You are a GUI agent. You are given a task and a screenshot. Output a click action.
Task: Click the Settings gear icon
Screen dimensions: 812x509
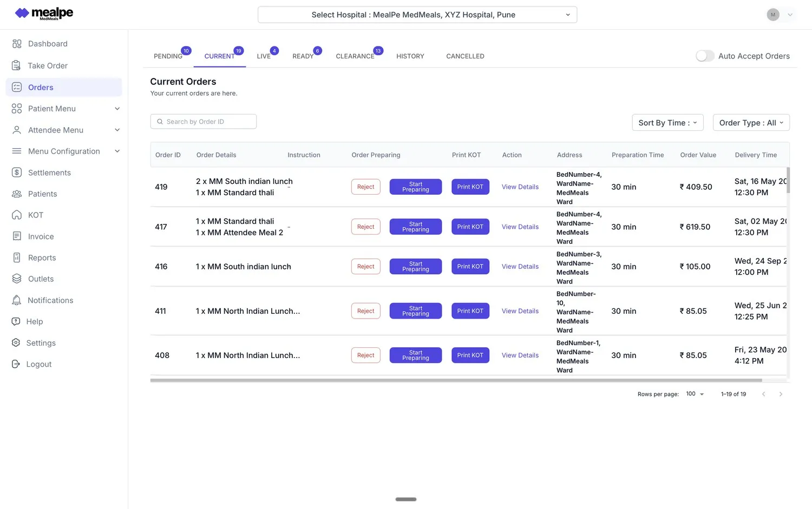[x=16, y=343]
